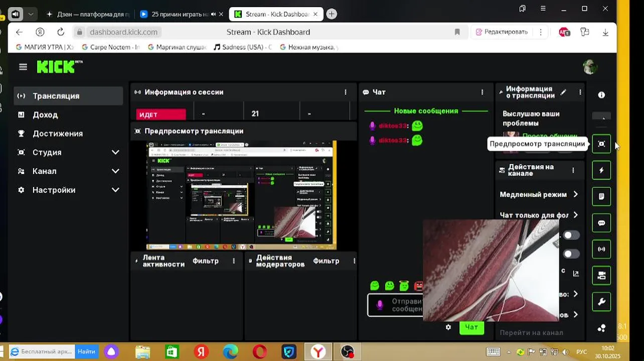Edit stream info with the pencil icon
644x361 pixels.
563,92
